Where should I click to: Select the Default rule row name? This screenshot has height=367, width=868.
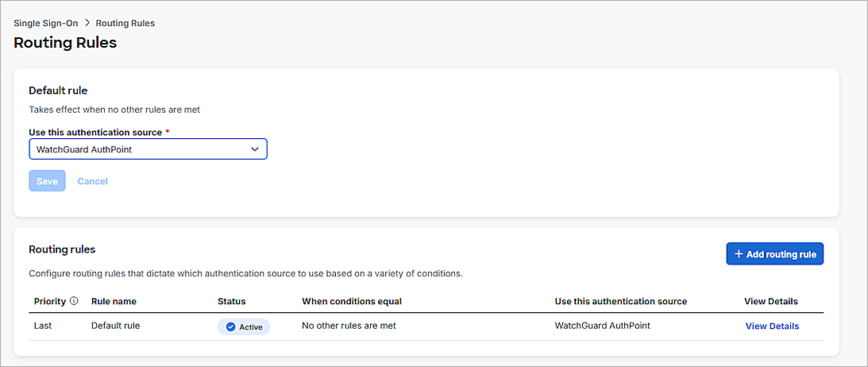click(115, 326)
